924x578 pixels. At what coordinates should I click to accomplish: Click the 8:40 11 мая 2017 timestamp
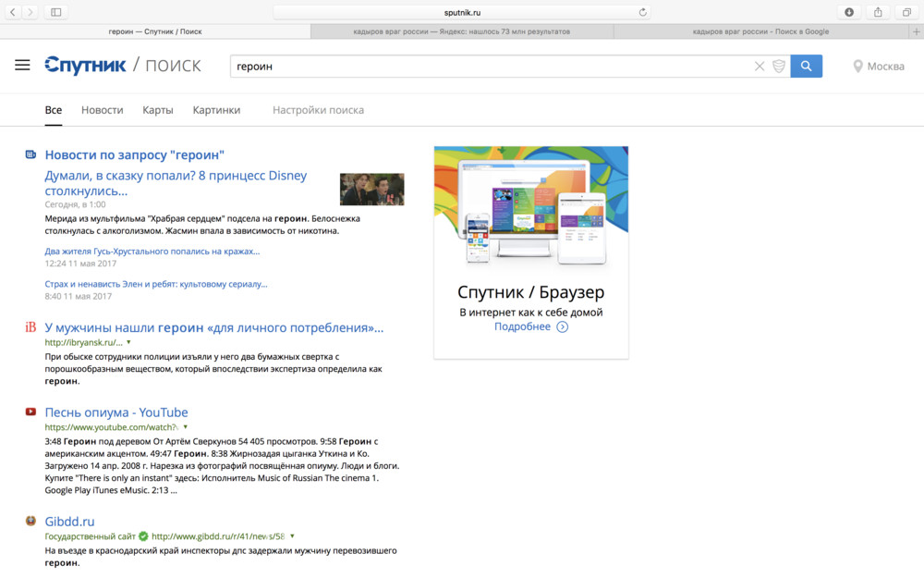coord(78,296)
